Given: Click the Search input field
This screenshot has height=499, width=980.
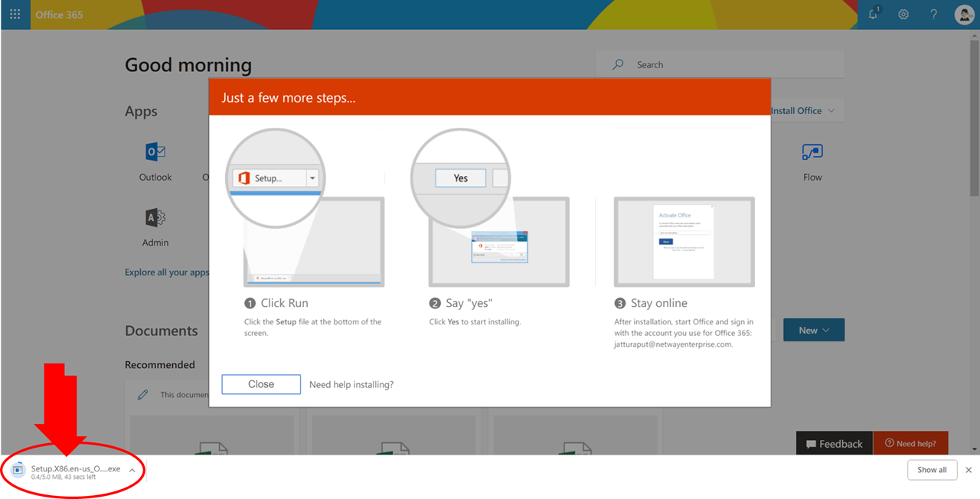Looking at the screenshot, I should pyautogui.click(x=727, y=65).
